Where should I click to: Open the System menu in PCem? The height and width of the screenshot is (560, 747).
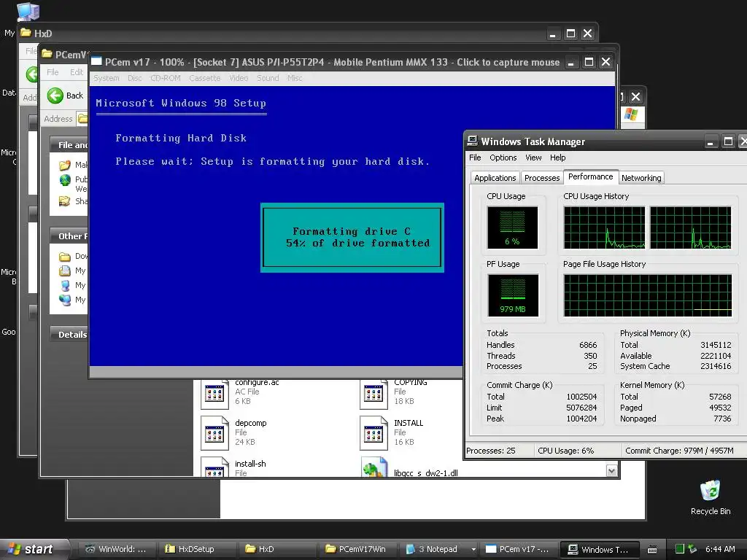pyautogui.click(x=107, y=78)
